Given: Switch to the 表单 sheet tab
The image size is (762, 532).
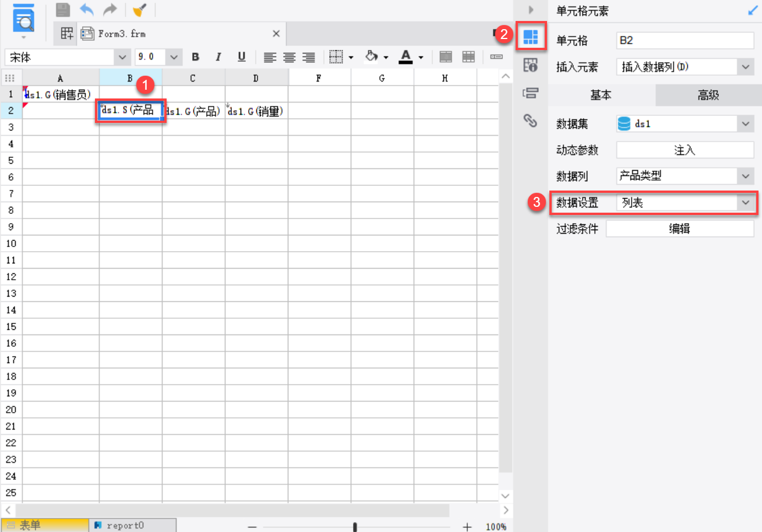Looking at the screenshot, I should coord(44,526).
